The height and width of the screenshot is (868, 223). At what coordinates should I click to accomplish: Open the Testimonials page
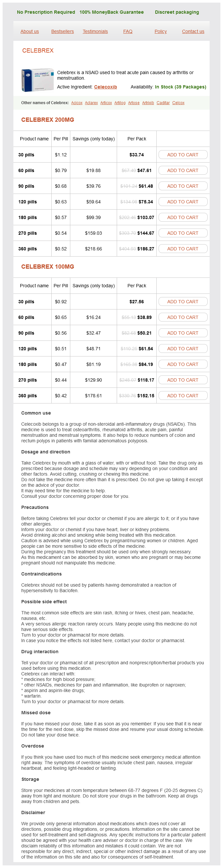click(x=95, y=31)
